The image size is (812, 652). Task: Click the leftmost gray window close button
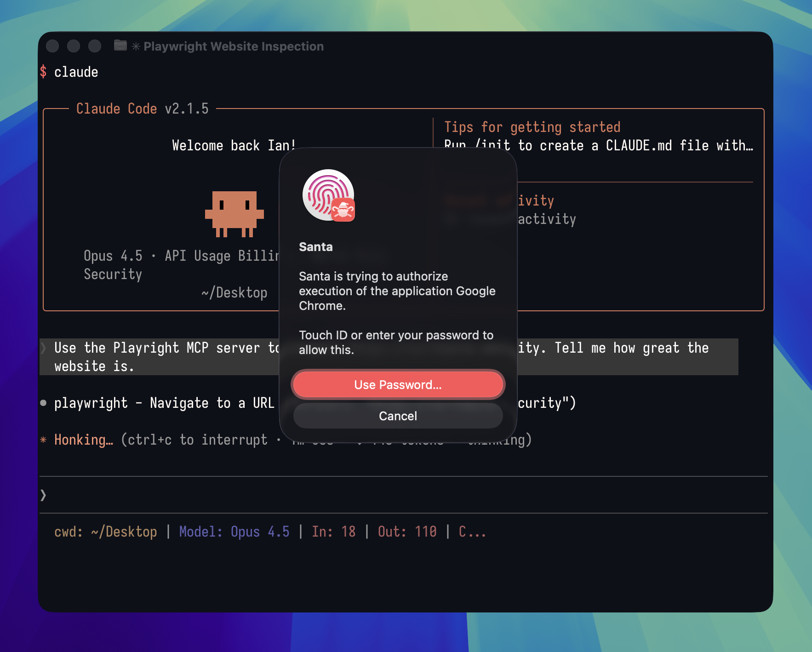click(52, 46)
